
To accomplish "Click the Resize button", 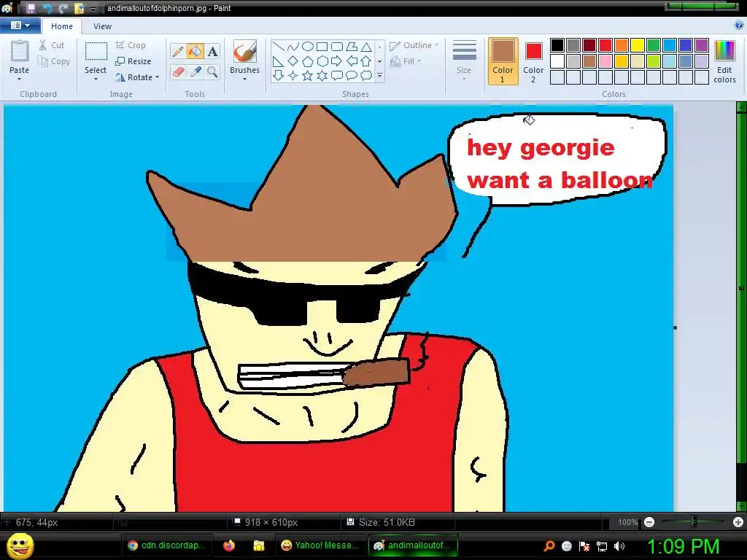I will [x=133, y=61].
